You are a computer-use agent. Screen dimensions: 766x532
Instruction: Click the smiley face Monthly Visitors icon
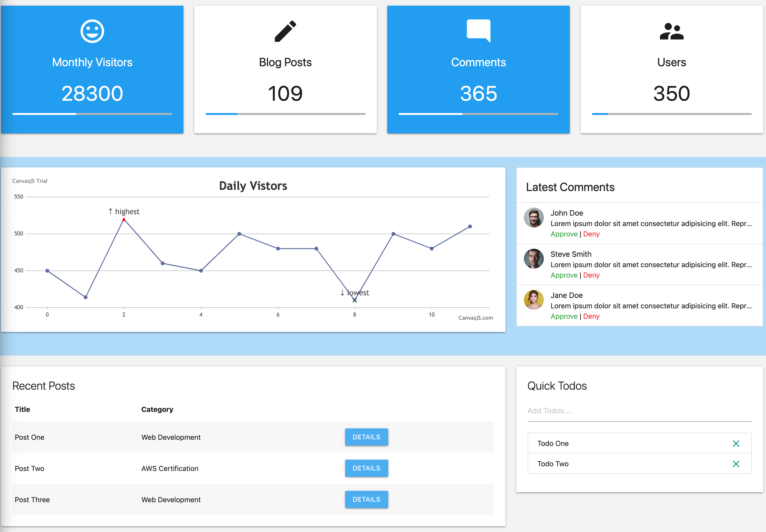pos(92,31)
